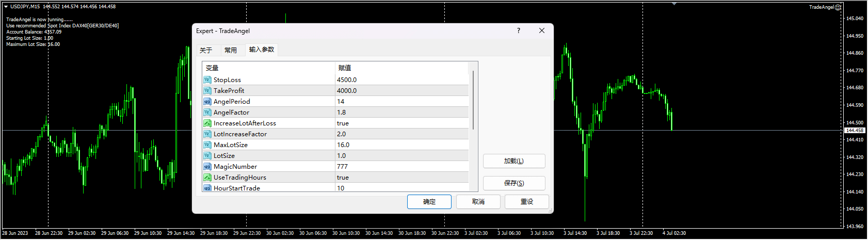The image size is (868, 240).
Task: Click the 加载(L) button
Action: (514, 161)
